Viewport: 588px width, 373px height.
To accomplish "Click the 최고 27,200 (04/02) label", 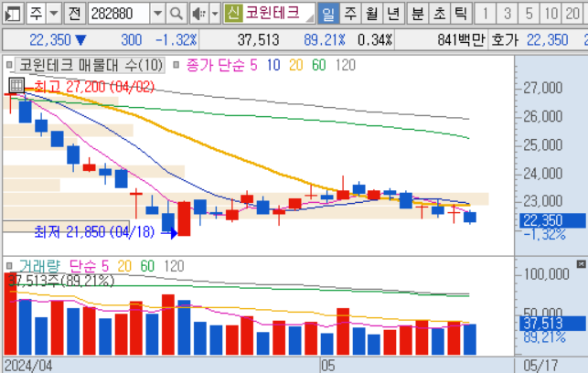I will click(94, 87).
